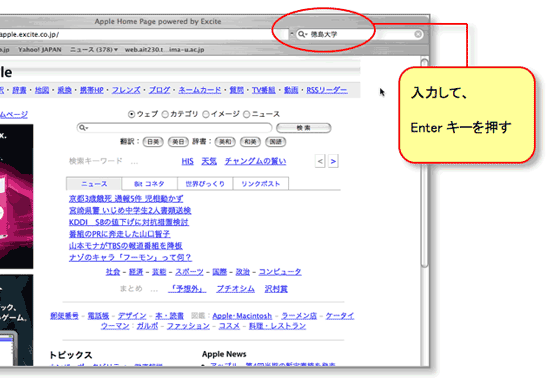The image size is (550, 381).
Task: Open the チャングムの誓い keyword link
Action: (255, 161)
